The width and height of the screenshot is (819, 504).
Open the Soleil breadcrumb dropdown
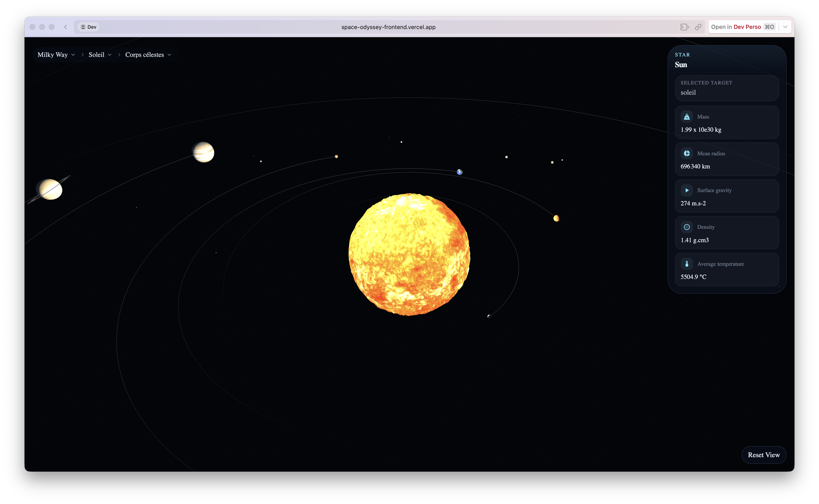click(100, 55)
